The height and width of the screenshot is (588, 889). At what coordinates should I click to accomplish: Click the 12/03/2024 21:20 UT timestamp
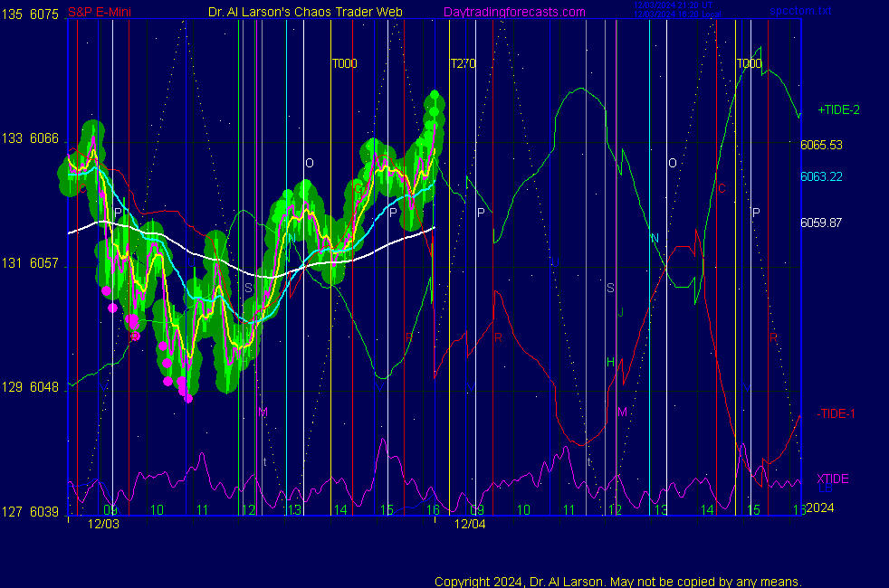point(673,5)
